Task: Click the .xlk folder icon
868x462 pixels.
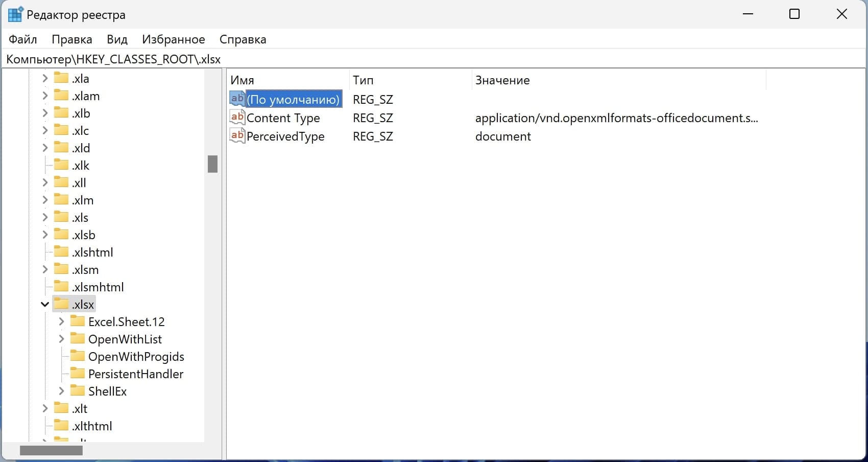Action: click(61, 165)
